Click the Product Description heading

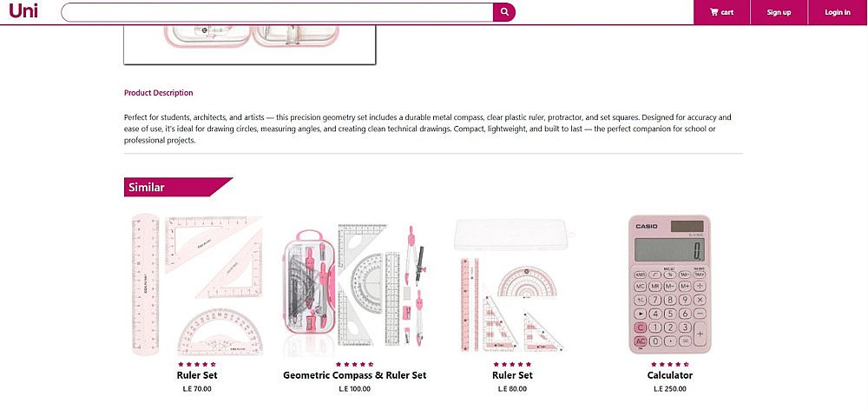click(x=158, y=93)
